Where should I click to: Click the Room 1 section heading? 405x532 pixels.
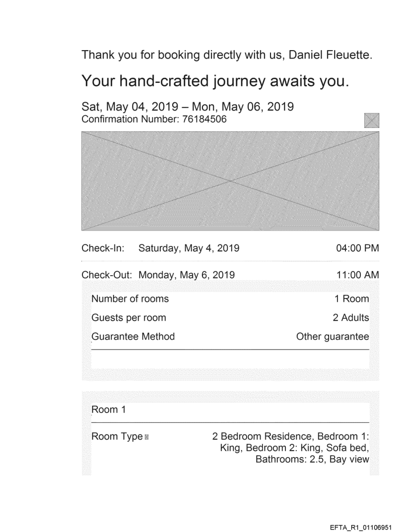[105, 410]
